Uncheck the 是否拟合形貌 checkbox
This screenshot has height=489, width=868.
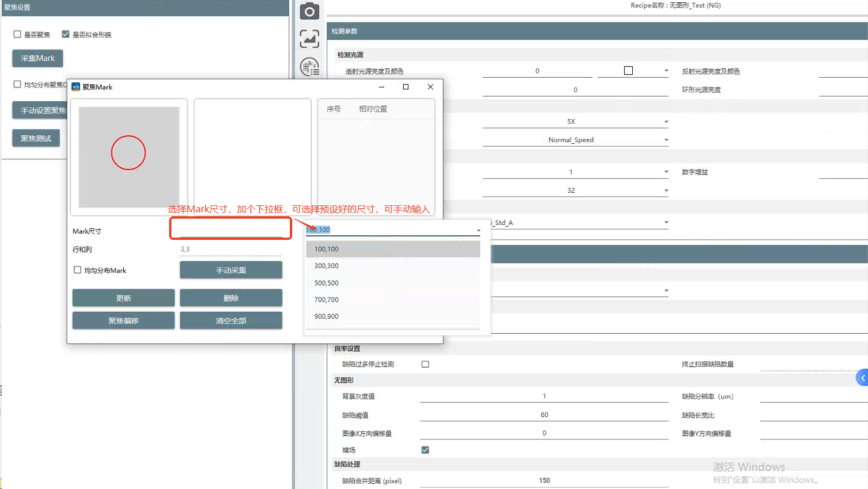pos(66,35)
